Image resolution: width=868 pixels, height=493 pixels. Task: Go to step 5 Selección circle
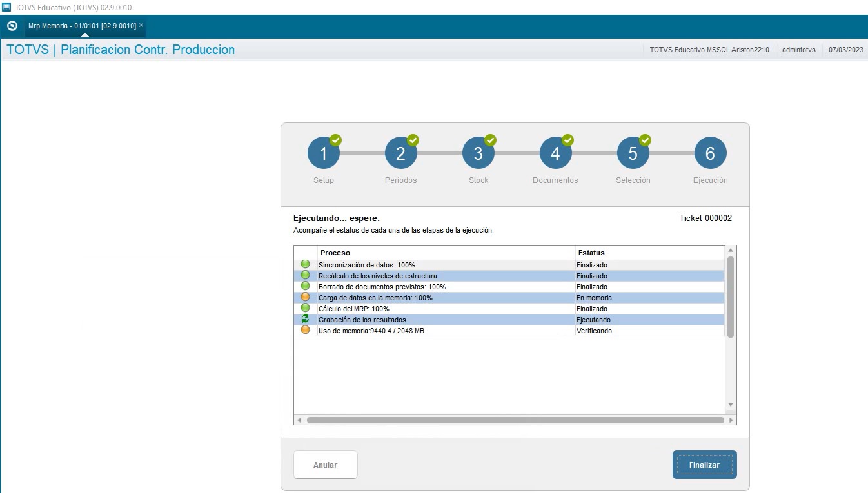pos(633,153)
